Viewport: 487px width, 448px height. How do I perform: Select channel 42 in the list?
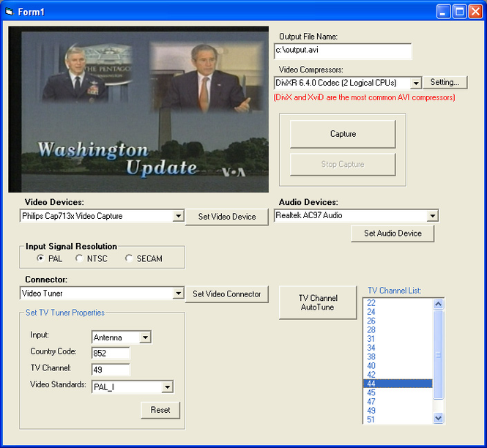(398, 375)
